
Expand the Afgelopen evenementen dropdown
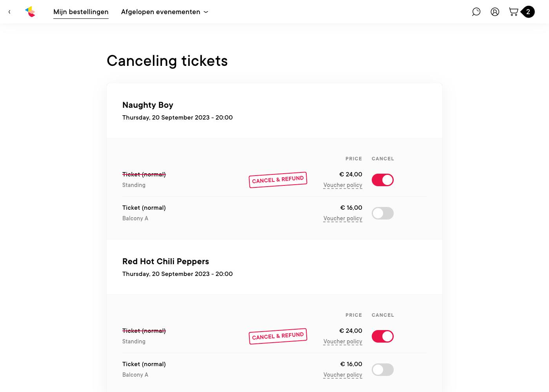165,12
